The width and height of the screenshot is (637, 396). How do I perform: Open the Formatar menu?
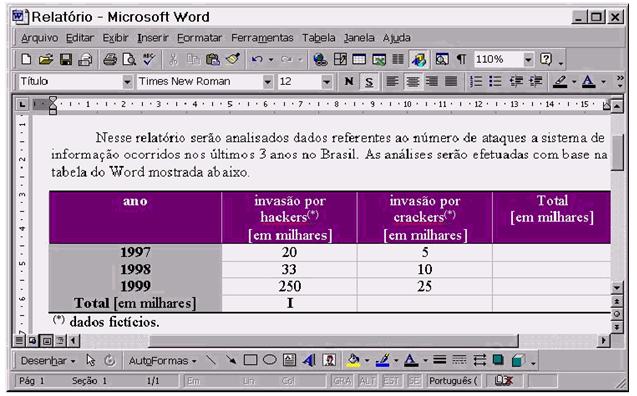tap(199, 38)
